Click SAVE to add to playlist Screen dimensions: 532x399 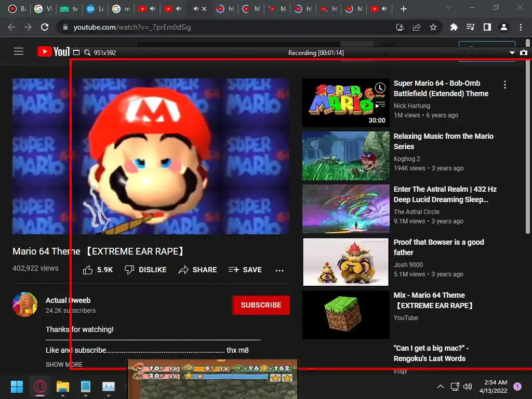[245, 270]
